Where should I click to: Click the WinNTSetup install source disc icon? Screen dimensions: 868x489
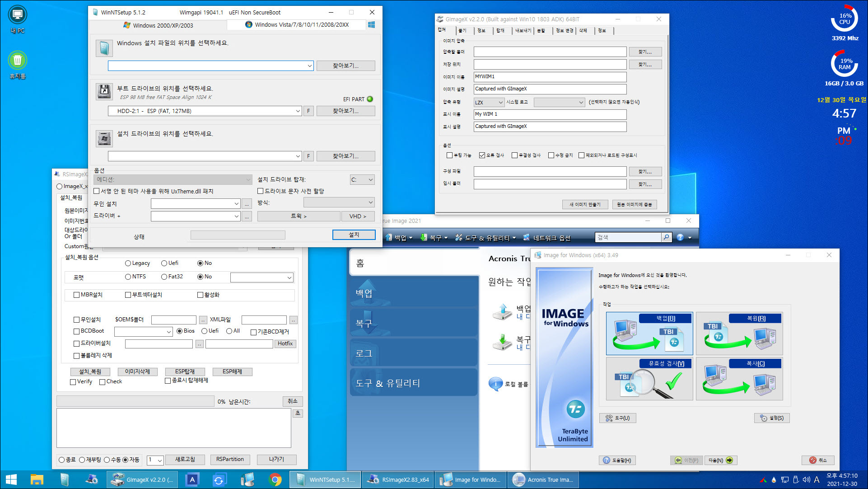tap(104, 48)
